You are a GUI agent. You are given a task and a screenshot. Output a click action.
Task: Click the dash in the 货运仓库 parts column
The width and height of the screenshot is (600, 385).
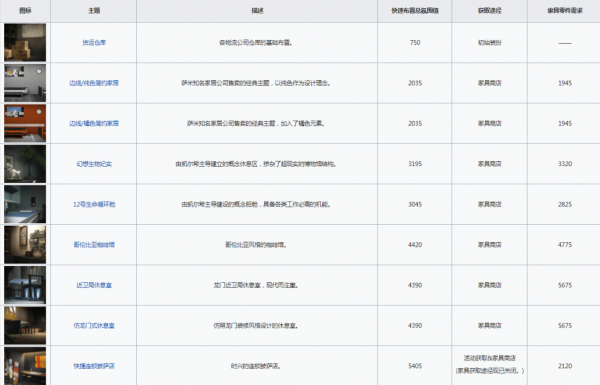565,43
